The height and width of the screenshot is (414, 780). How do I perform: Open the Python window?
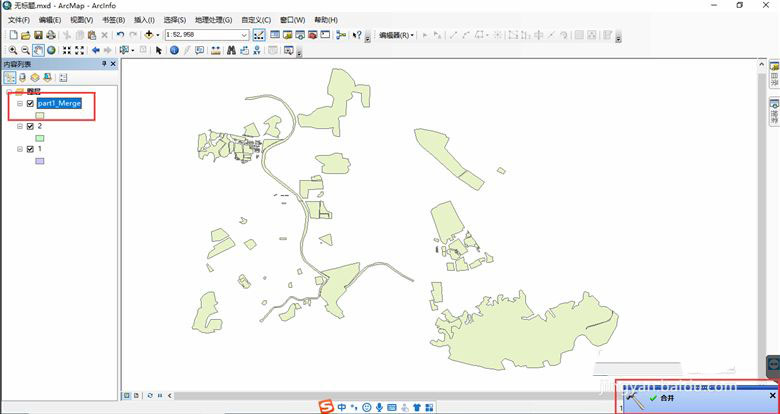(x=325, y=35)
